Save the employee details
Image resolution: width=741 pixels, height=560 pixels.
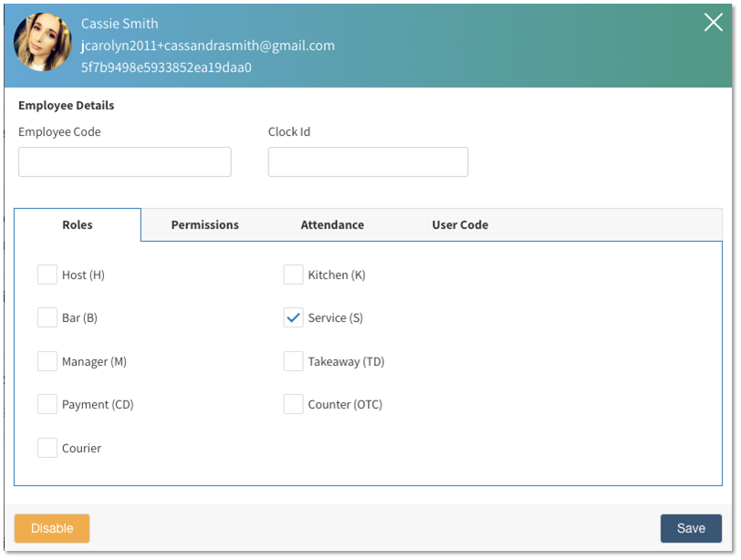pyautogui.click(x=691, y=528)
